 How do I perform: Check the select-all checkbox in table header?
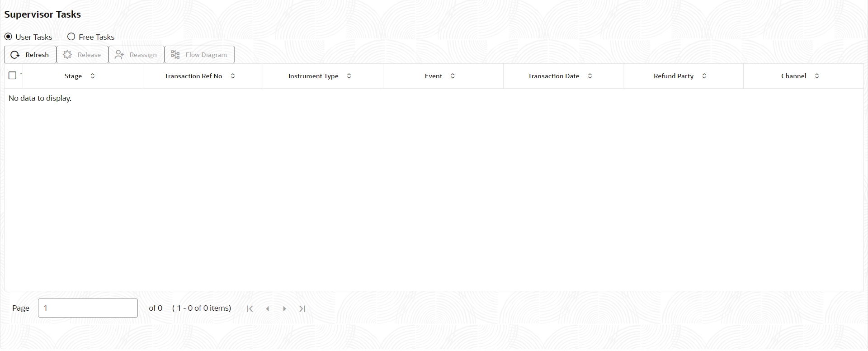[13, 76]
